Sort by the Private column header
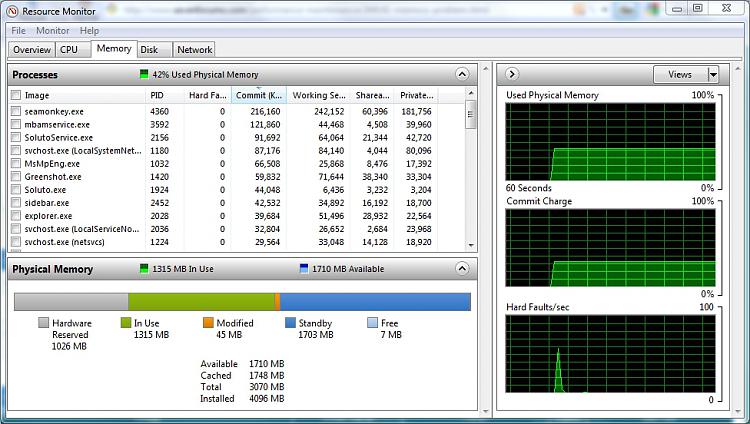 (416, 95)
